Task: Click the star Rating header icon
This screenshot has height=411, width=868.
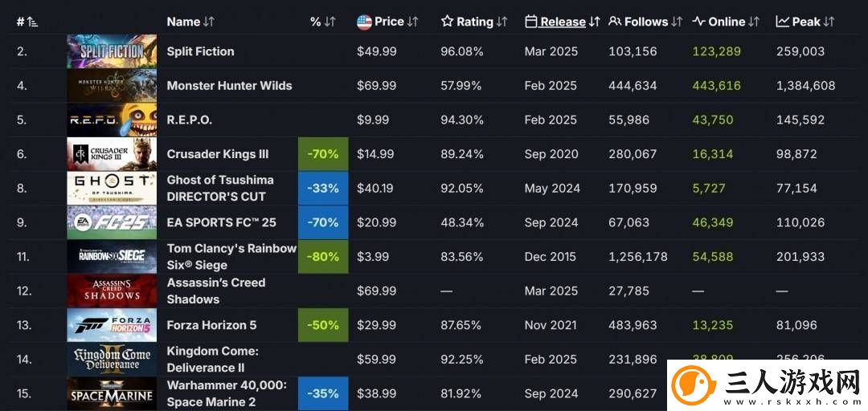Action: click(x=448, y=22)
